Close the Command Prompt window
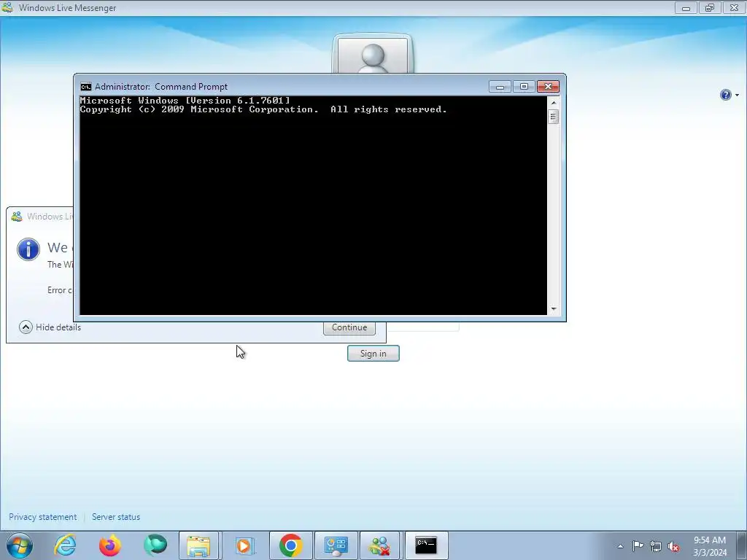 548,87
